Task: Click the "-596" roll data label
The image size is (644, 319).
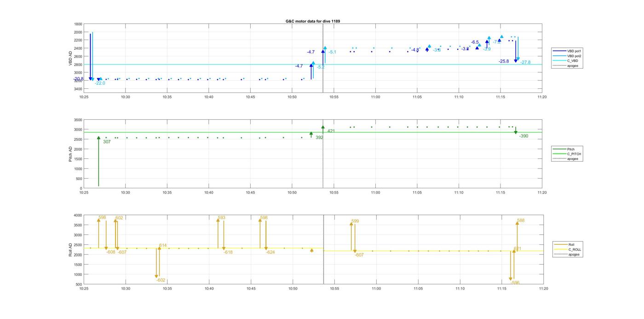Action: 515,283
